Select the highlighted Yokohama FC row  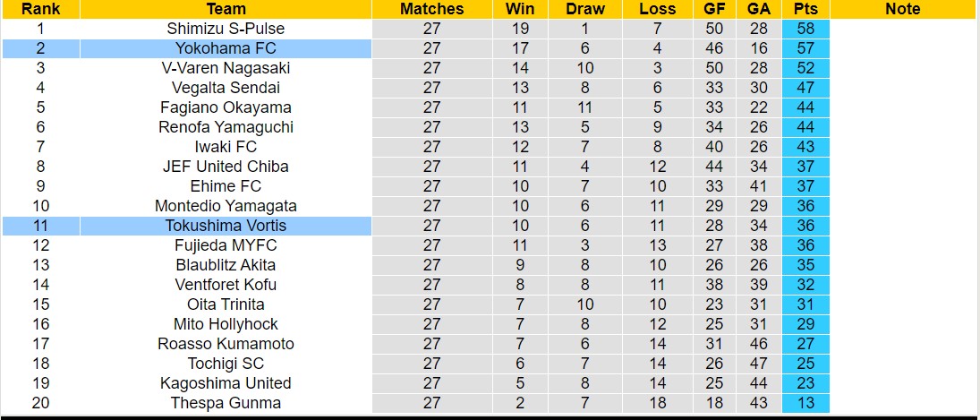[226, 48]
